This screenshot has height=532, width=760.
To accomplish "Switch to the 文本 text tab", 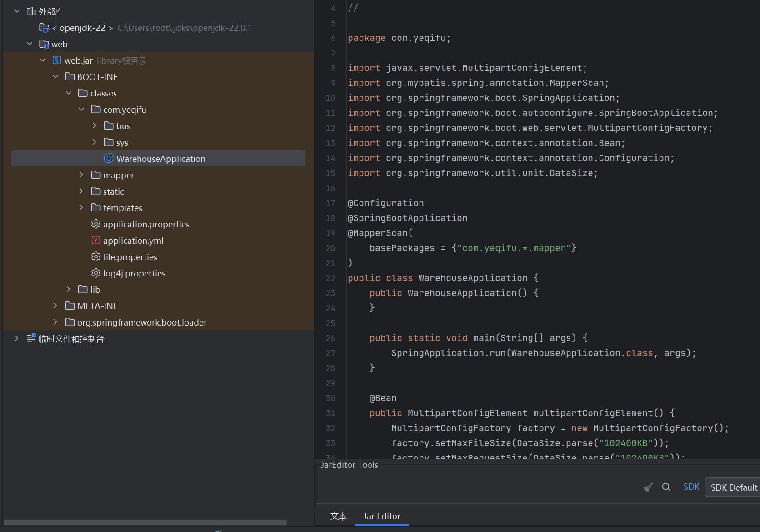I will pos(339,516).
